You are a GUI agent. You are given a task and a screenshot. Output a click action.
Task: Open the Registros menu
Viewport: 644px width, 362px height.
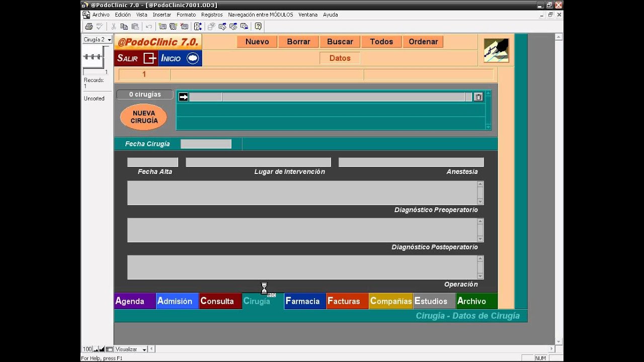point(212,15)
